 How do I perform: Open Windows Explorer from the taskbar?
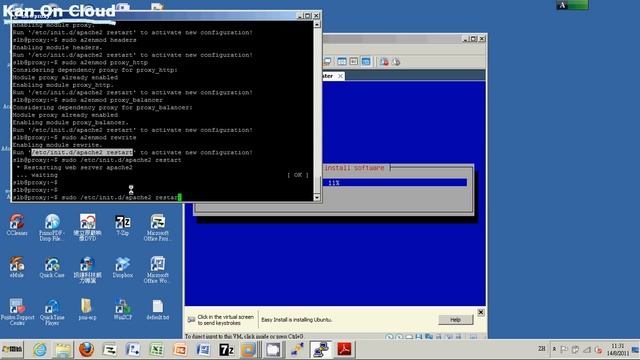coord(63,350)
